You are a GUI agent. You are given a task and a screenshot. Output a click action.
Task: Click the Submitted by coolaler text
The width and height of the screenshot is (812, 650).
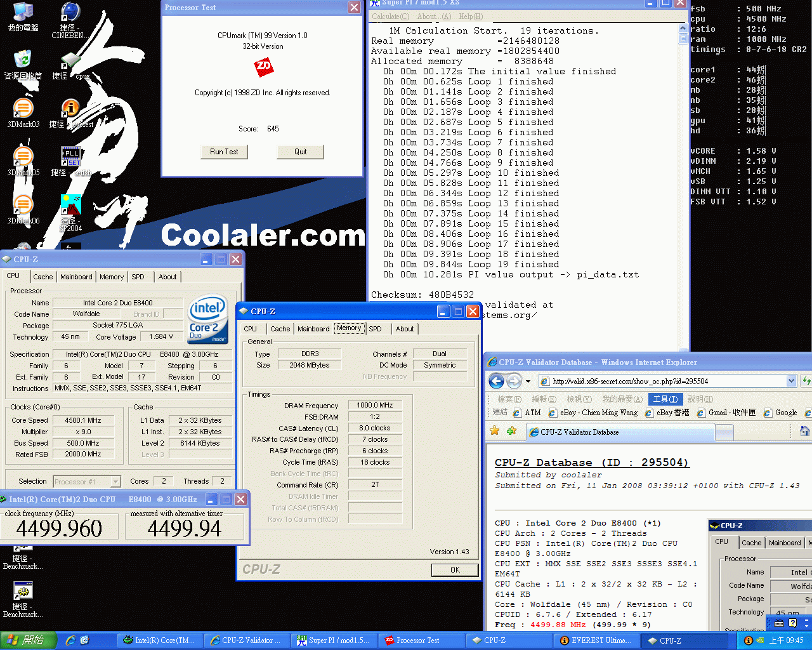click(x=549, y=475)
